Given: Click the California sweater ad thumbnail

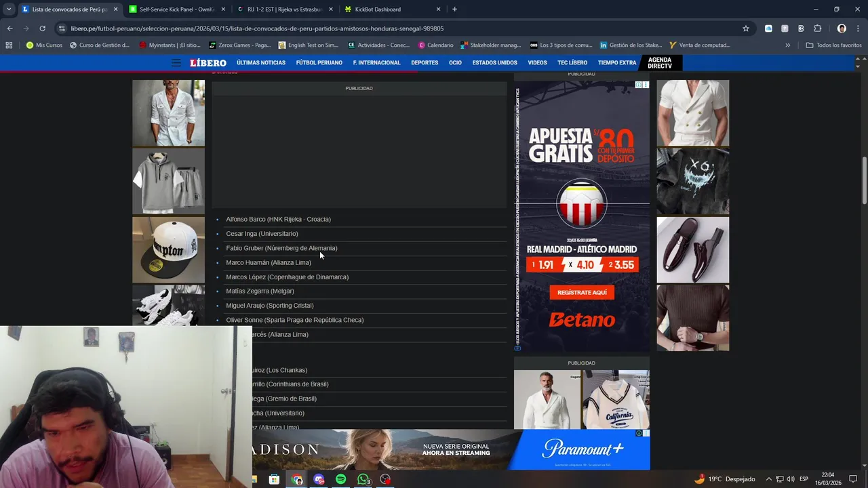Looking at the screenshot, I should pyautogui.click(x=616, y=399).
